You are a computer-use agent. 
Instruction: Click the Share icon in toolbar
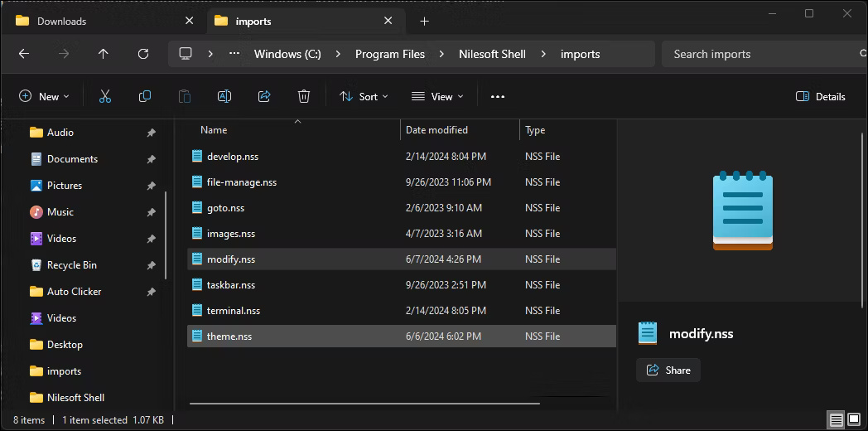264,96
